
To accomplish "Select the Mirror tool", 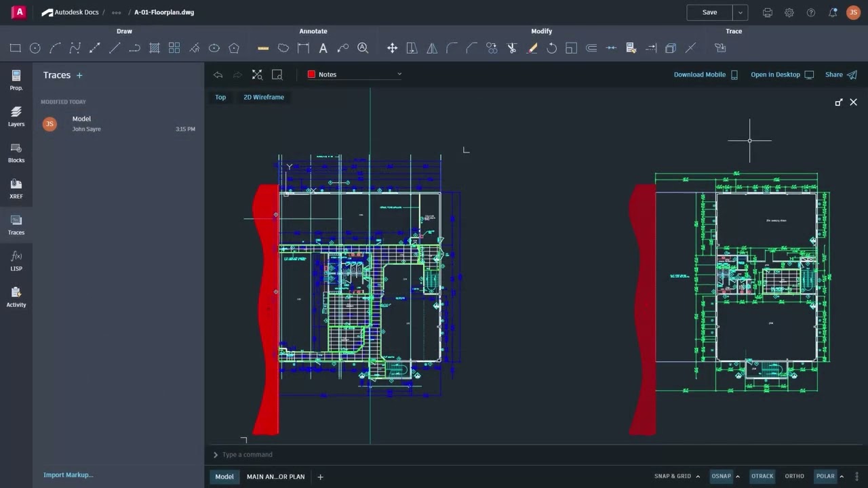I will [432, 47].
